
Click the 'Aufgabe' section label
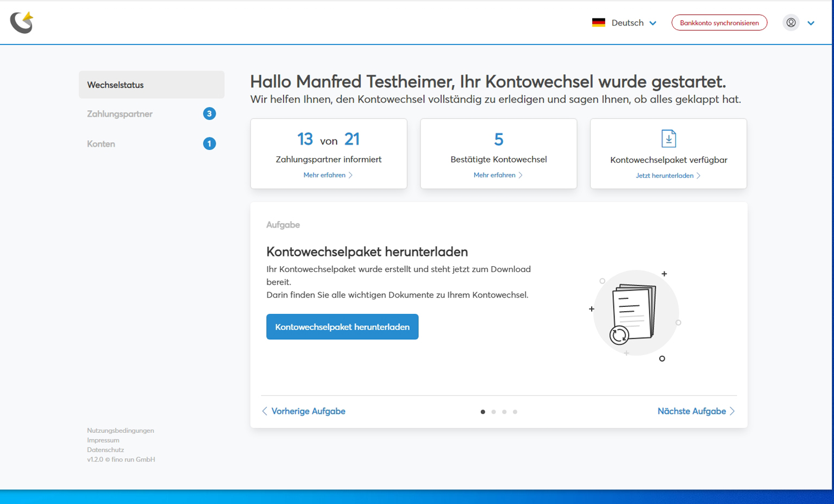(283, 225)
